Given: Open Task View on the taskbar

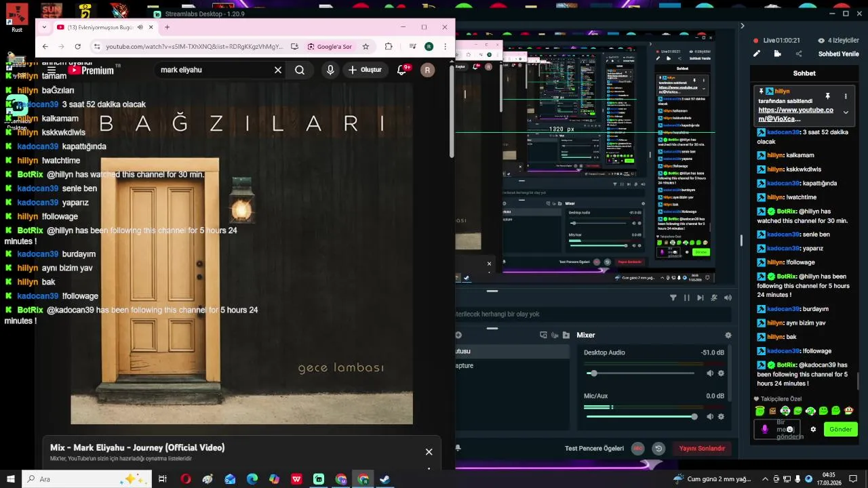Looking at the screenshot, I should pyautogui.click(x=163, y=479).
